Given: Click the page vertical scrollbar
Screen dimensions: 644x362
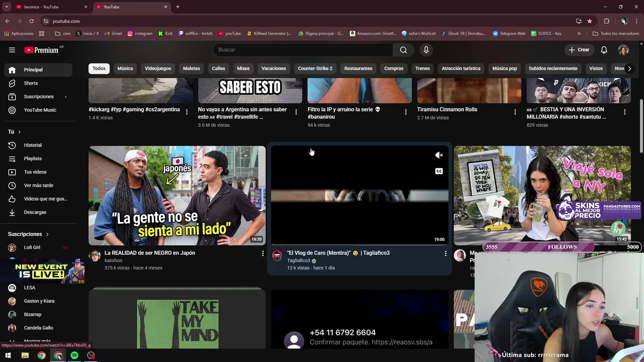Looking at the screenshot, I should [641, 126].
